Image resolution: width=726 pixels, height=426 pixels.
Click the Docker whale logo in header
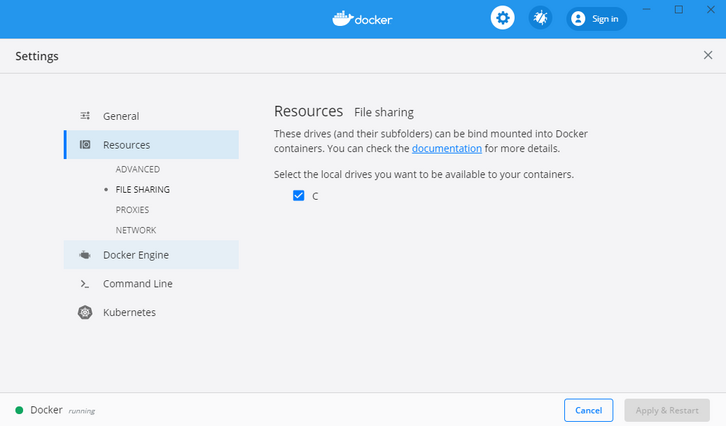342,18
